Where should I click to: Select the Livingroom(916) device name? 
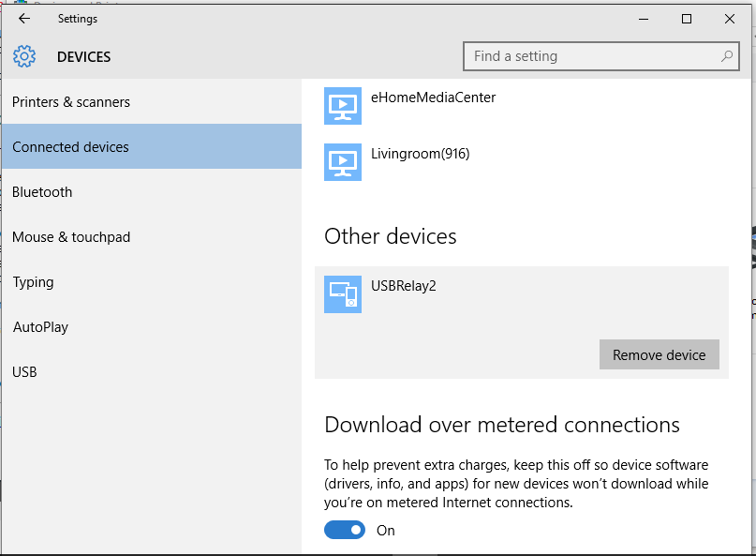pyautogui.click(x=420, y=154)
